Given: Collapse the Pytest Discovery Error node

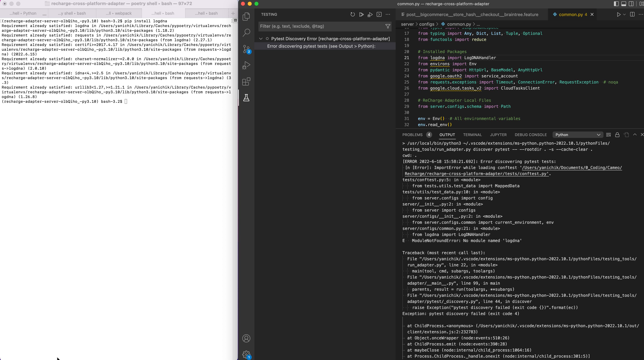Looking at the screenshot, I should (x=261, y=39).
